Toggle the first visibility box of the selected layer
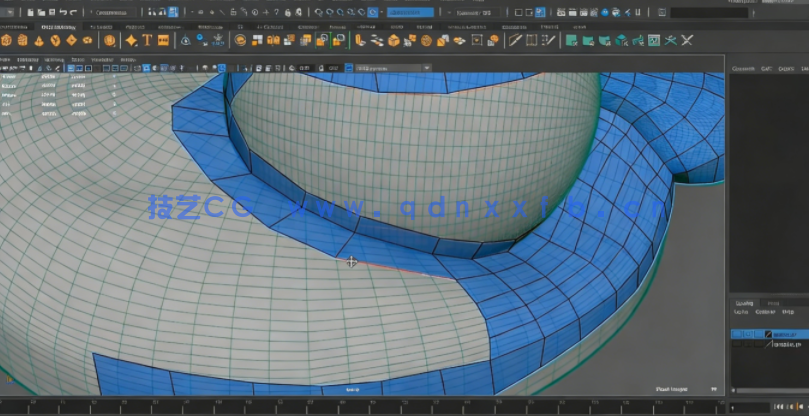The height and width of the screenshot is (416, 809). 738,334
